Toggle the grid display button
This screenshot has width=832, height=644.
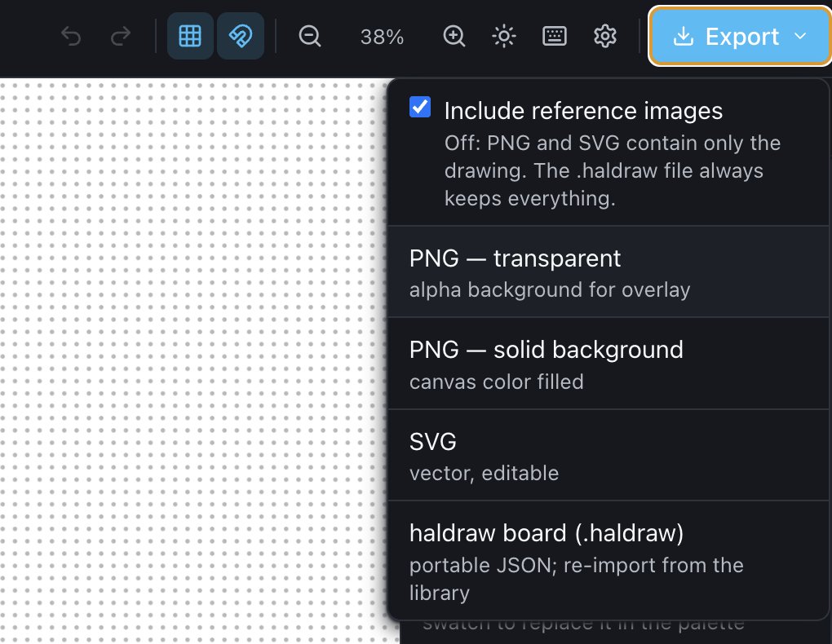coord(190,36)
